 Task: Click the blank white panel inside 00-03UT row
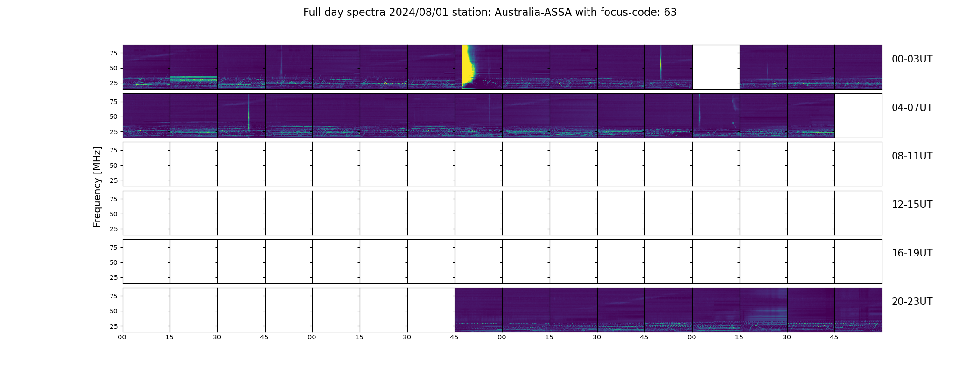click(716, 67)
